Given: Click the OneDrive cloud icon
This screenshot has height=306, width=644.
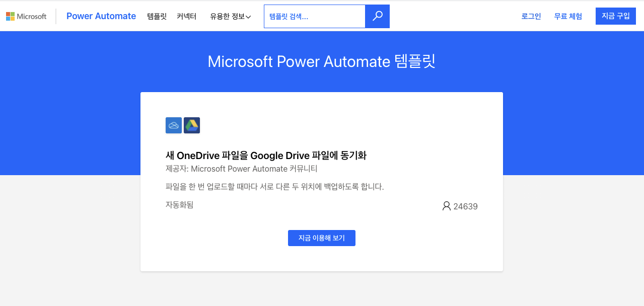Looking at the screenshot, I should tap(174, 125).
